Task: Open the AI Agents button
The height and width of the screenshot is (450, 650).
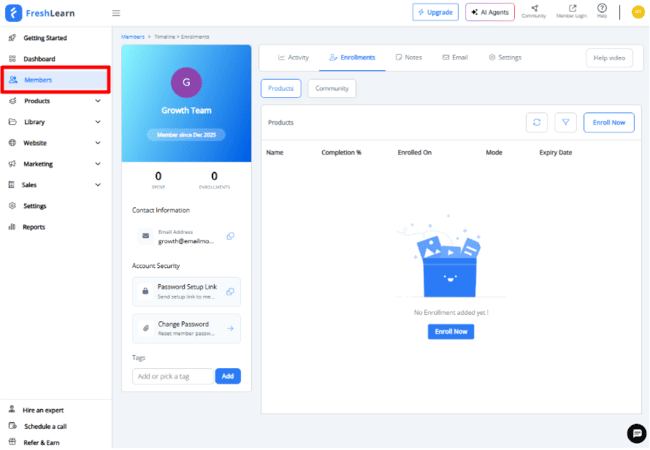Action: [x=490, y=12]
